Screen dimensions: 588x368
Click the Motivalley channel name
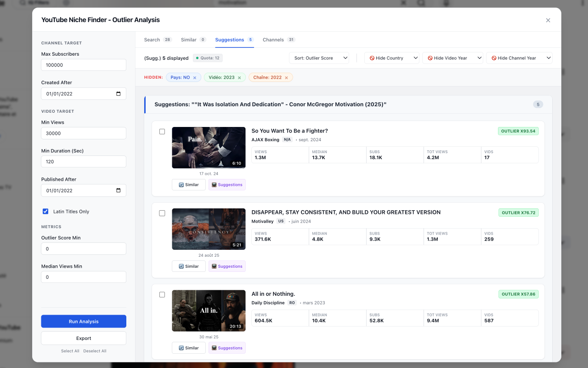(x=262, y=221)
